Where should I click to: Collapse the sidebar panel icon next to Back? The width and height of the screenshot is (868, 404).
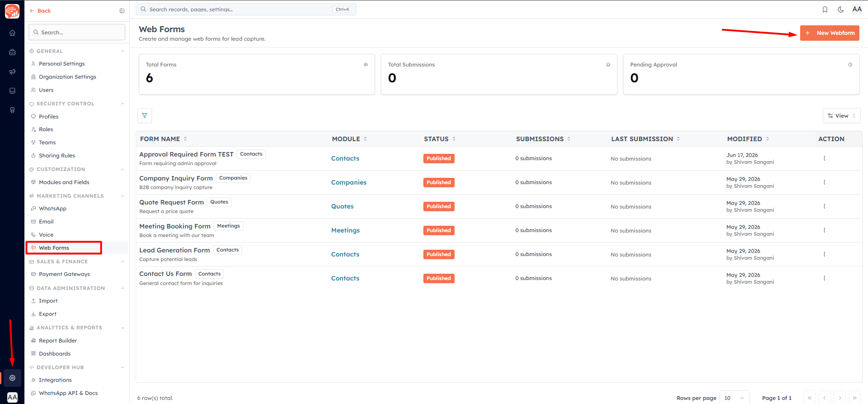coord(122,11)
